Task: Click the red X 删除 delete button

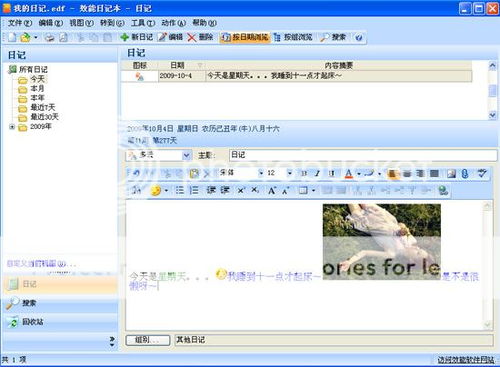Action: (x=200, y=37)
